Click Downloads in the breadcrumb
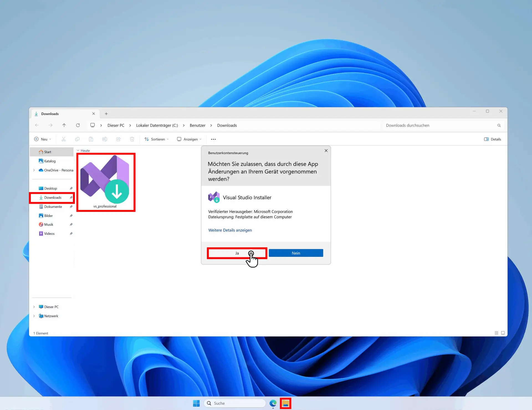Viewport: 532px width, 410px height. (227, 125)
